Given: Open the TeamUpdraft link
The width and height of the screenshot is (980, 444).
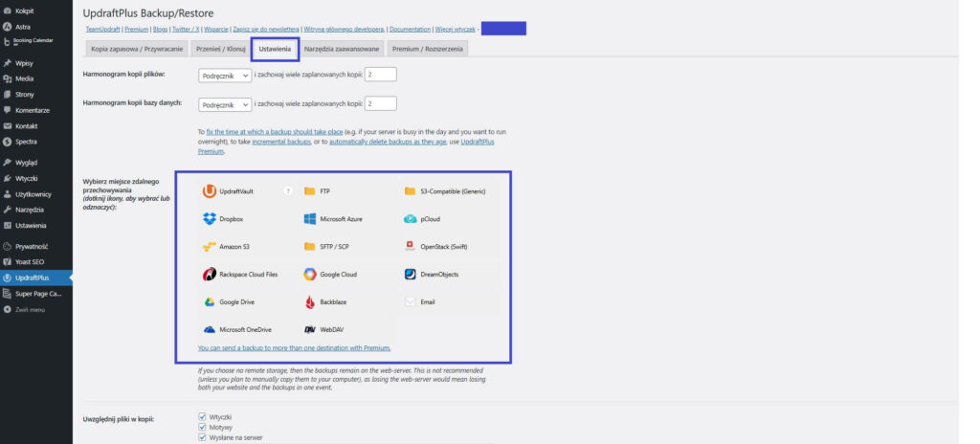Looking at the screenshot, I should point(102,30).
